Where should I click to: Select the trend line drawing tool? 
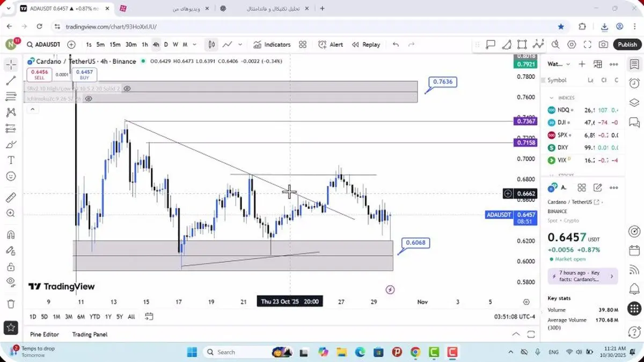pos(11,81)
